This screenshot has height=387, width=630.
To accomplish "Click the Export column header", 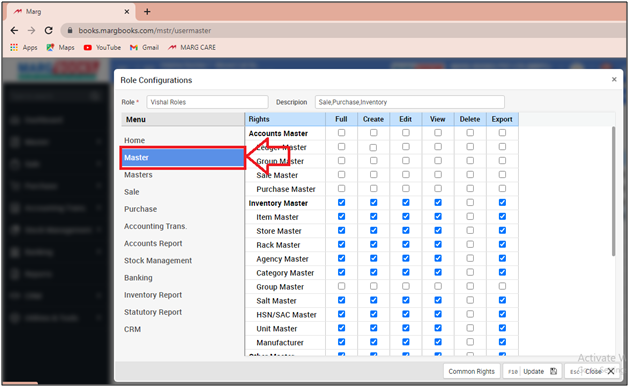I will (502, 119).
